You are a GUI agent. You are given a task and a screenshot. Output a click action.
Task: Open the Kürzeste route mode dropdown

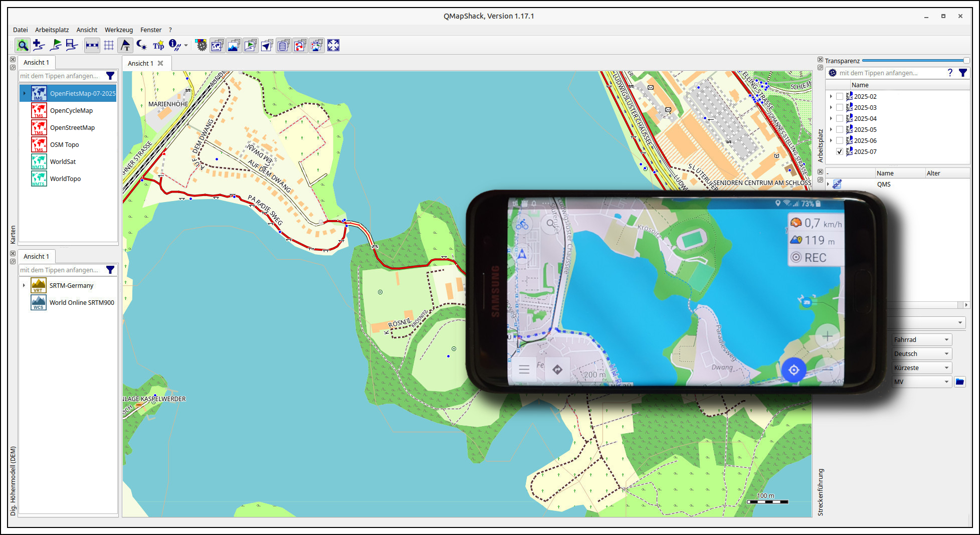pos(922,368)
